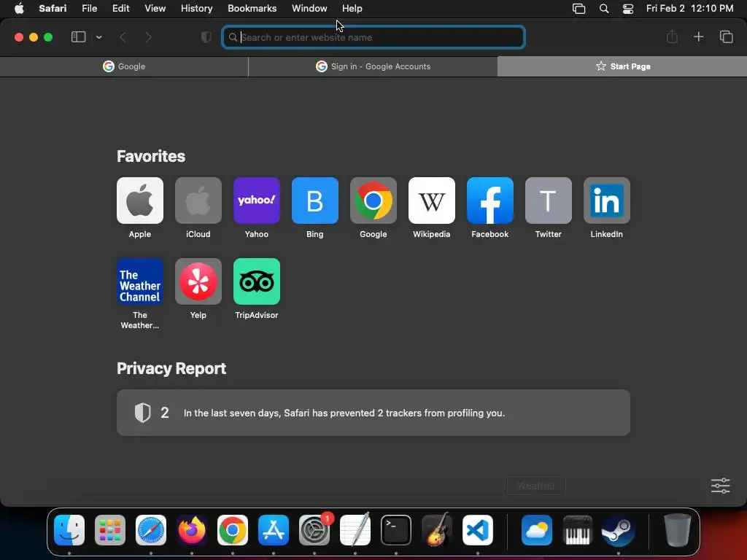Expand the tab group dropdown chevron
The height and width of the screenshot is (560, 747).
click(x=98, y=37)
